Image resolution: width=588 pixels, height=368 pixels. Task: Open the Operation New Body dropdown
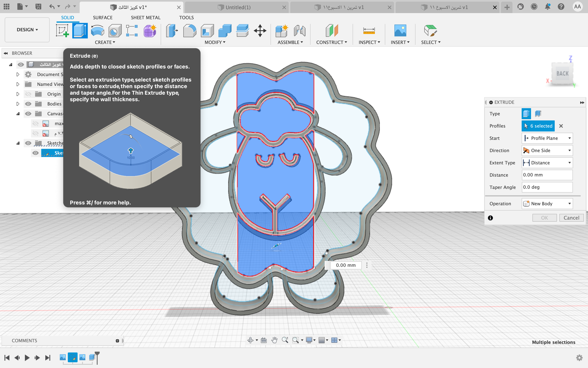coord(547,204)
